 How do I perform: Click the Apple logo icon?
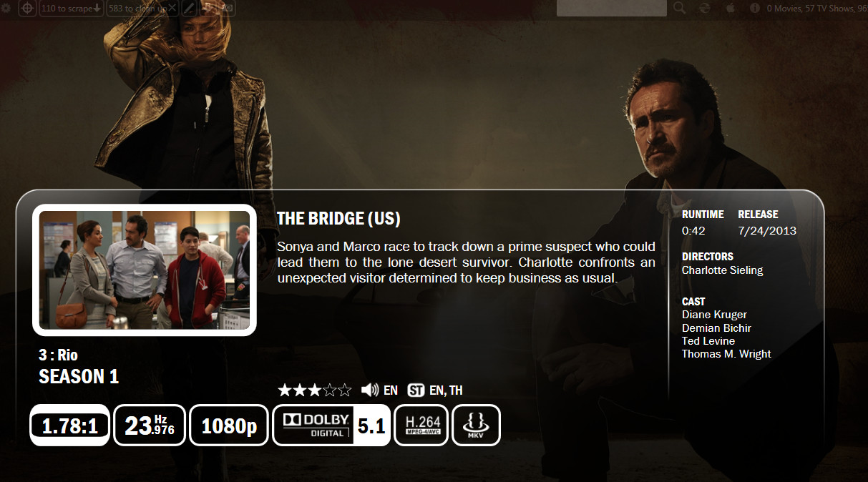tap(731, 8)
